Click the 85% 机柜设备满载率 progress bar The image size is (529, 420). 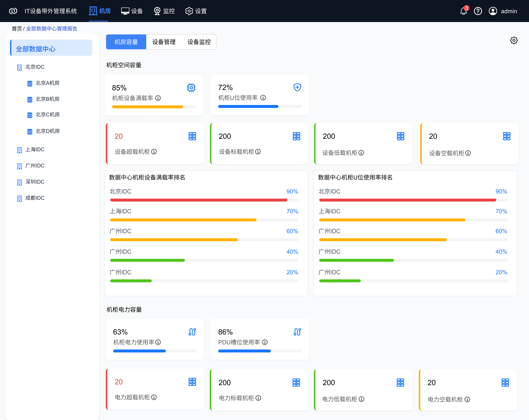point(154,107)
